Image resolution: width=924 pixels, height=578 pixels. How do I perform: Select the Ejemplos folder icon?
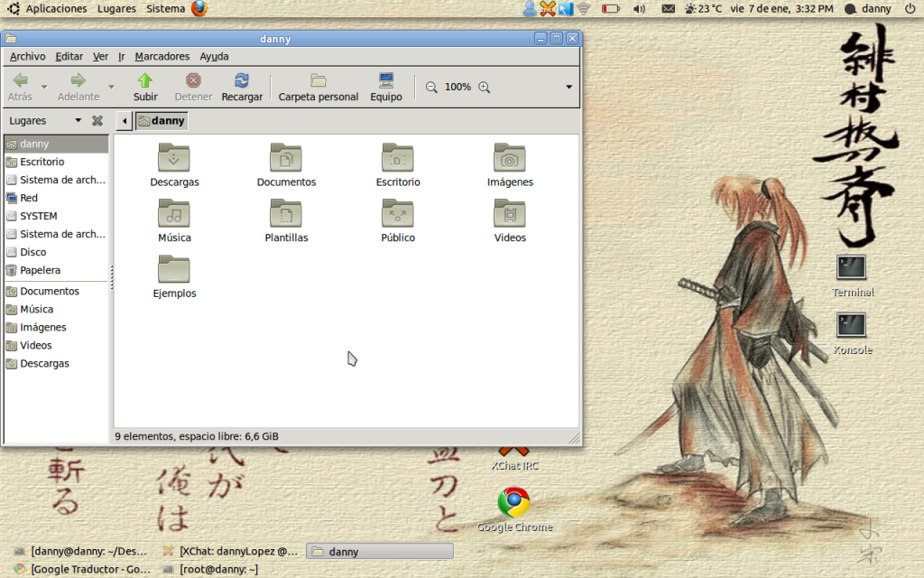tap(174, 269)
